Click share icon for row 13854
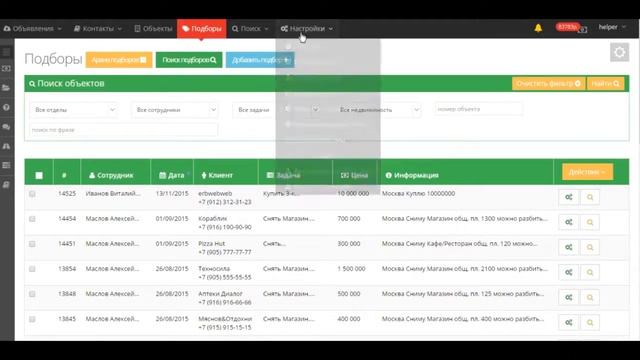 569,272
